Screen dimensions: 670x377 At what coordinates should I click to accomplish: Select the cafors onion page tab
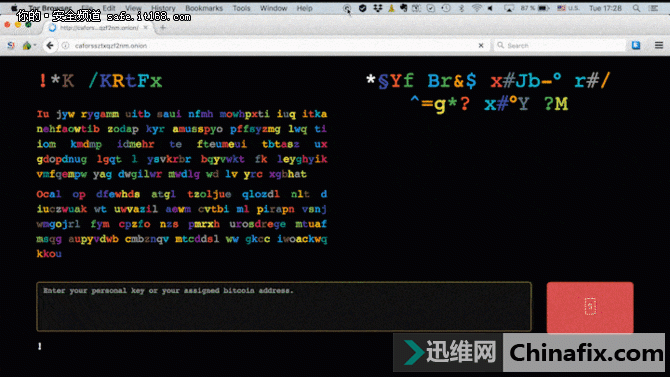(98, 27)
